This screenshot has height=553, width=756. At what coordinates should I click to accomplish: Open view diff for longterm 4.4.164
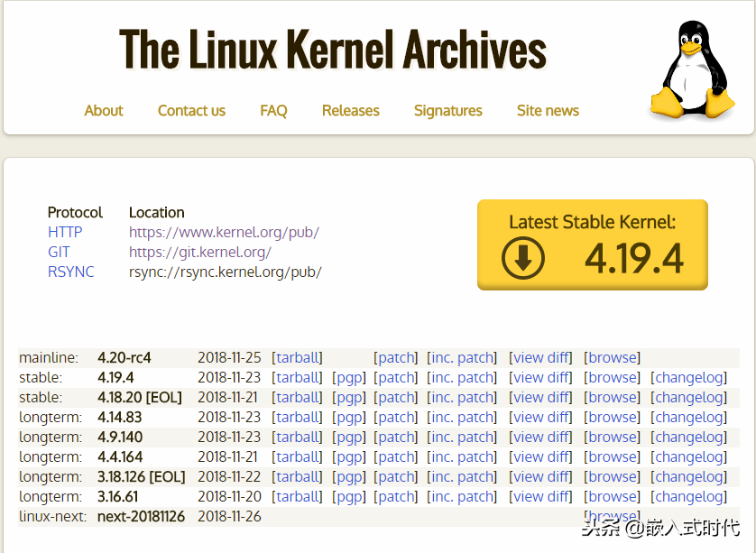tap(540, 457)
